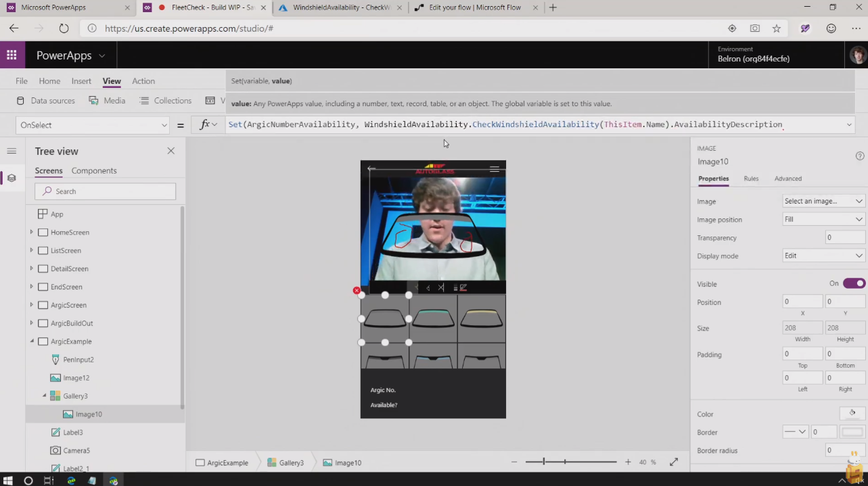Viewport: 868px width, 486px height.
Task: Click the fit-to-window expand icon
Action: (x=674, y=462)
